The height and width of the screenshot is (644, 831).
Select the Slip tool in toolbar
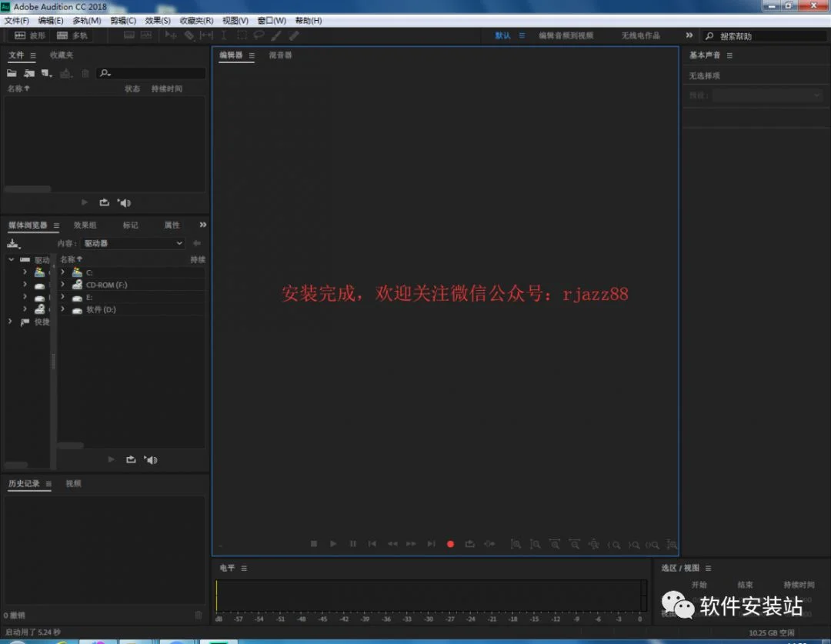pyautogui.click(x=206, y=35)
